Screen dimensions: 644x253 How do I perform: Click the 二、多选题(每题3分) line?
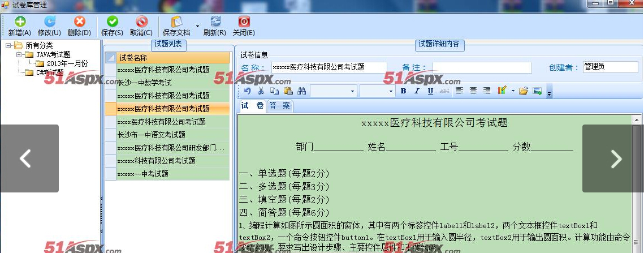284,186
